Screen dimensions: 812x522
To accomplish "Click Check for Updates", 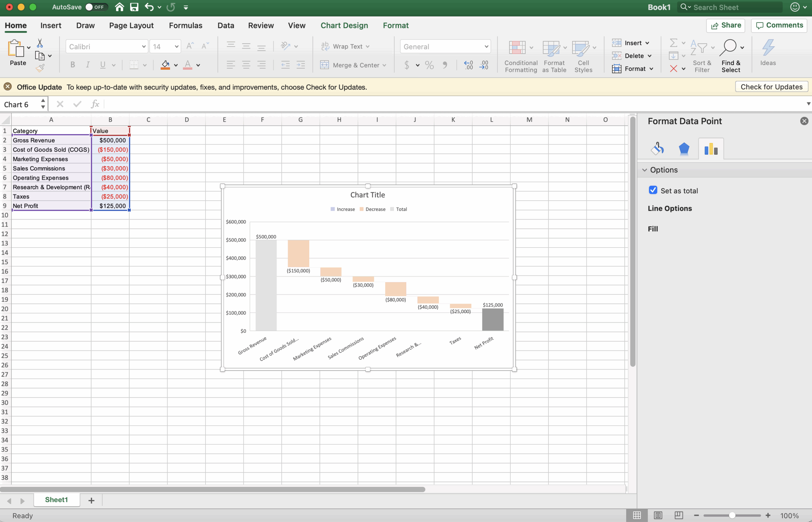I will [x=771, y=87].
